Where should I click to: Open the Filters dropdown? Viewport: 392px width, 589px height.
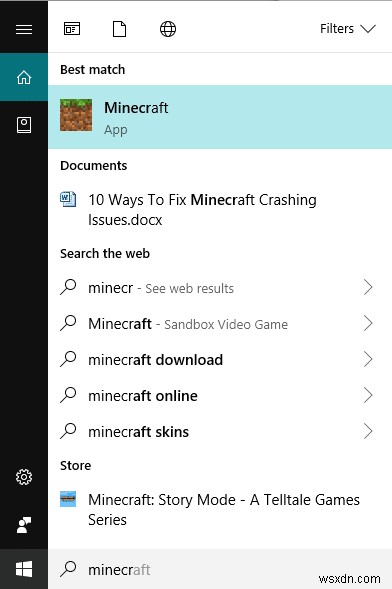coord(348,29)
